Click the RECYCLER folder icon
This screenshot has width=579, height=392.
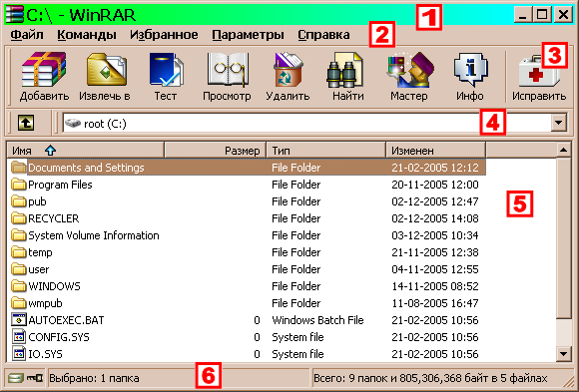(18, 217)
